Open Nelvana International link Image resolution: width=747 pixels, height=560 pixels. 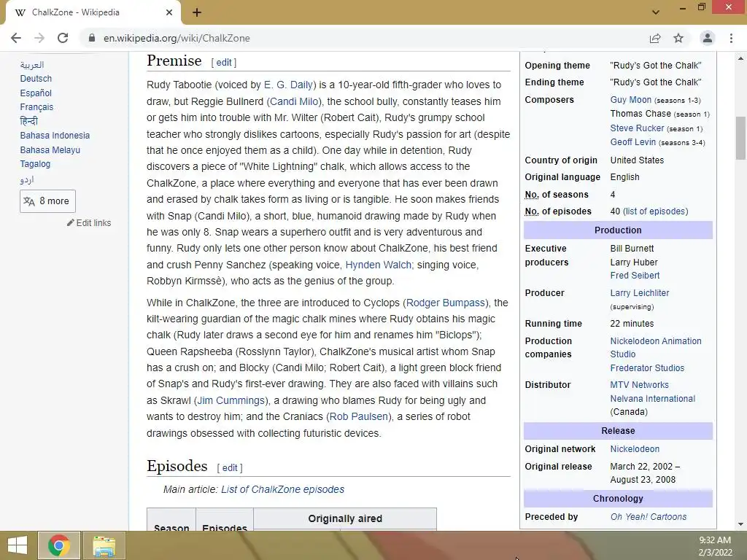pos(653,399)
